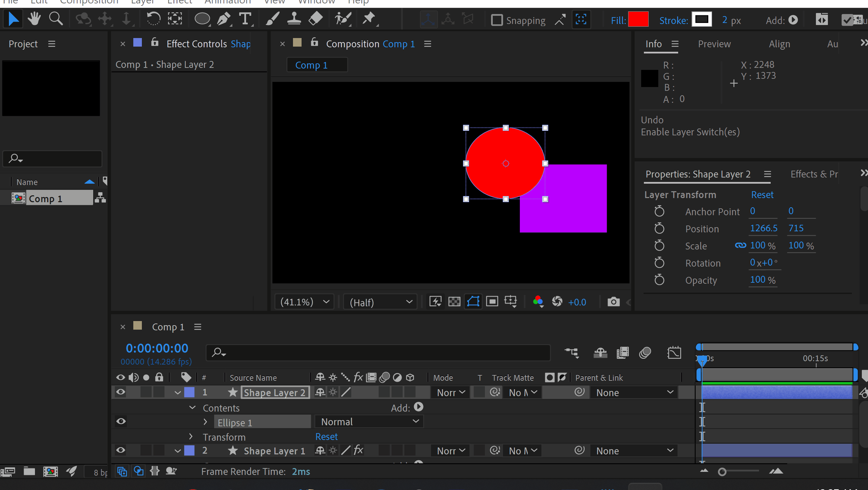868x490 pixels.
Task: Toggle the transparency grid icon
Action: click(x=454, y=302)
